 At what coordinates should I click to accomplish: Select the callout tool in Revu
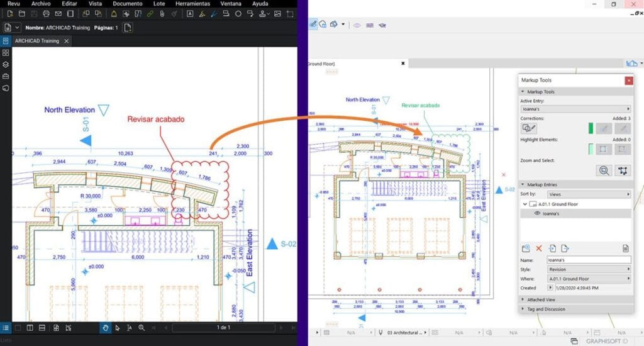point(250,14)
